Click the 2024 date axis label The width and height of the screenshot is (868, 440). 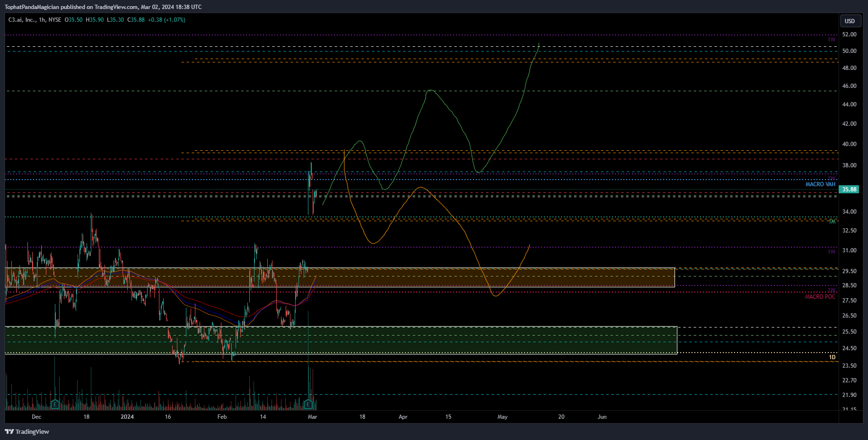127,417
